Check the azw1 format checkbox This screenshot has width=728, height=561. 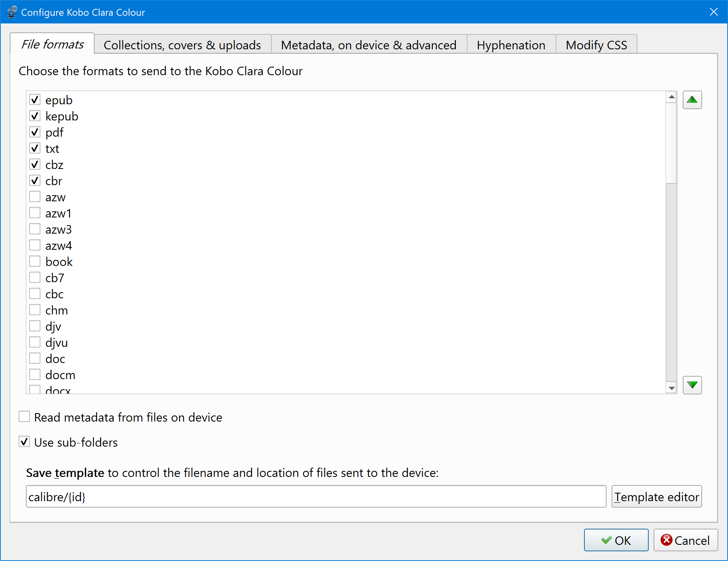point(35,213)
